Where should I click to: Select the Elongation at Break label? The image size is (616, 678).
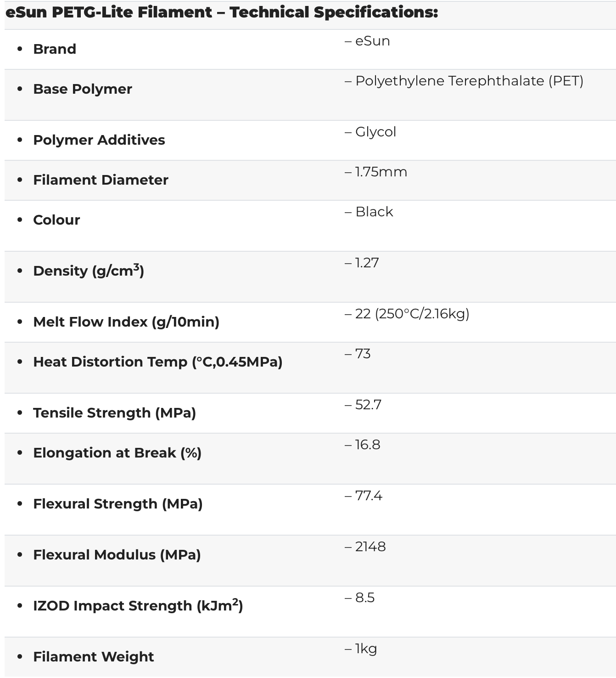(x=118, y=453)
